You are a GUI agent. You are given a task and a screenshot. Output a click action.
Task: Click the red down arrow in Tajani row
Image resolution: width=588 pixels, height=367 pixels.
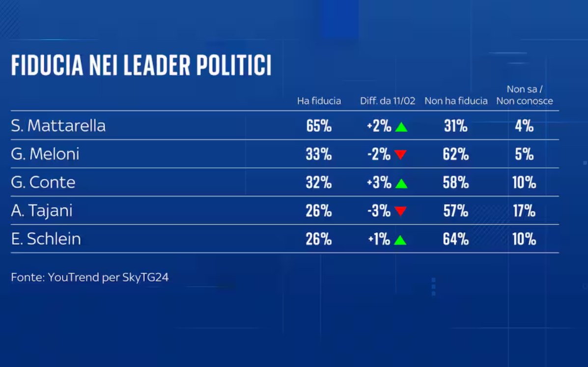pyautogui.click(x=400, y=211)
